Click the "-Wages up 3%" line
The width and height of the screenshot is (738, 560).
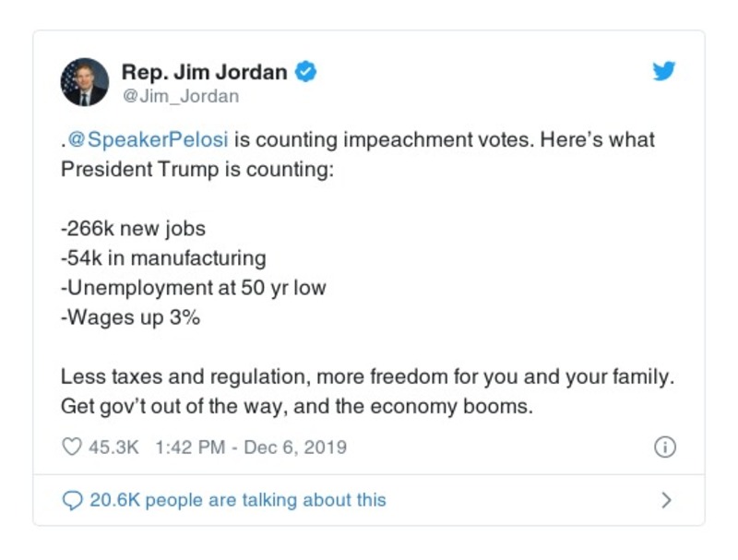coord(130,316)
